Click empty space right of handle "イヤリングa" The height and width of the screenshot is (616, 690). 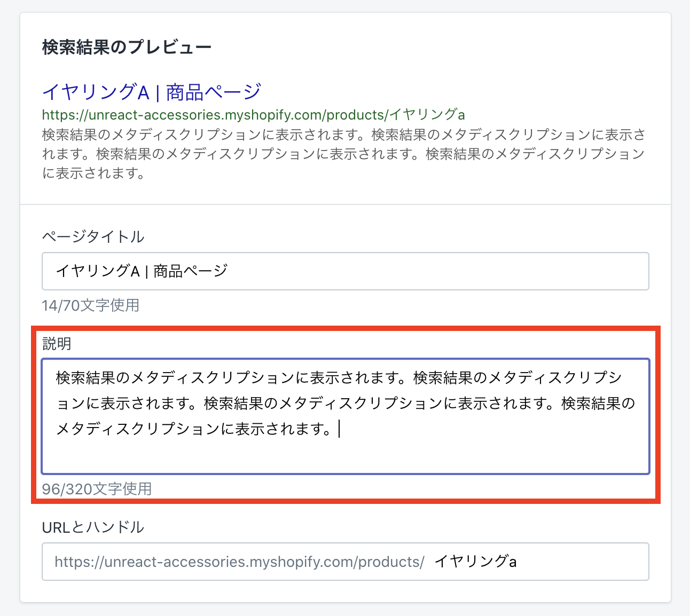point(582,562)
